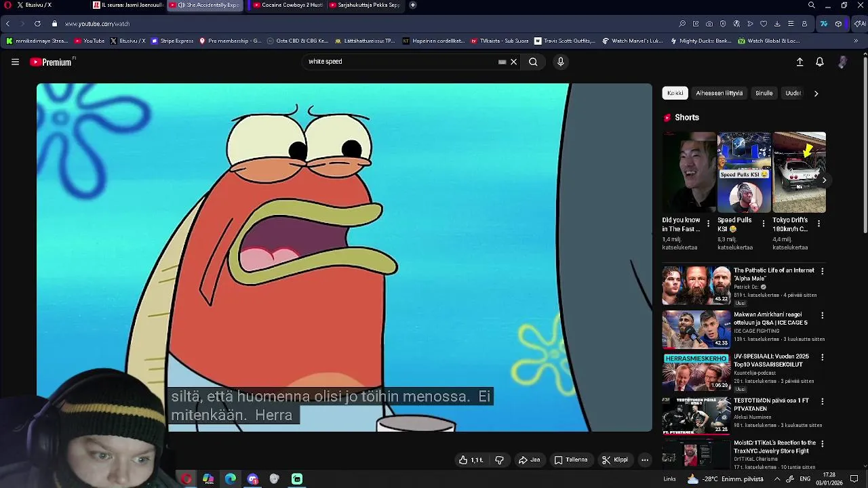Screen dimensions: 868x488
Task: Open the Opera main menu logo
Action: click(x=7, y=5)
